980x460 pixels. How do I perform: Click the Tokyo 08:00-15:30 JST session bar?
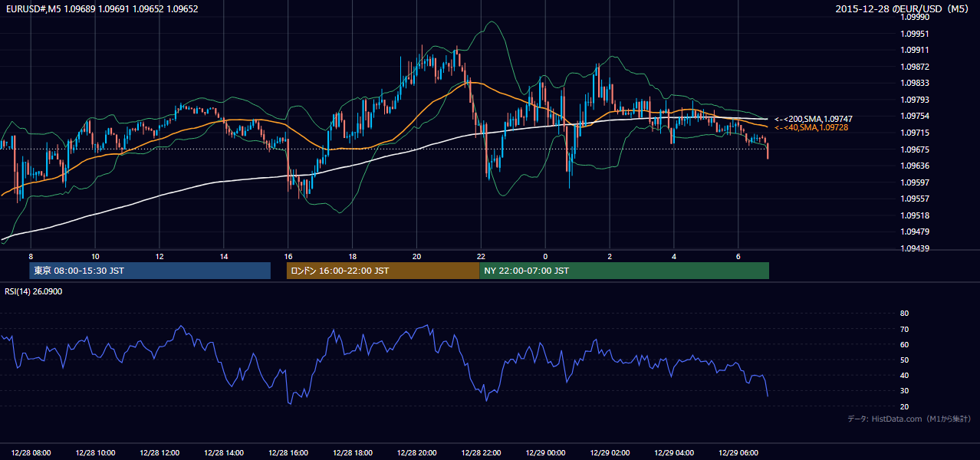(150, 271)
